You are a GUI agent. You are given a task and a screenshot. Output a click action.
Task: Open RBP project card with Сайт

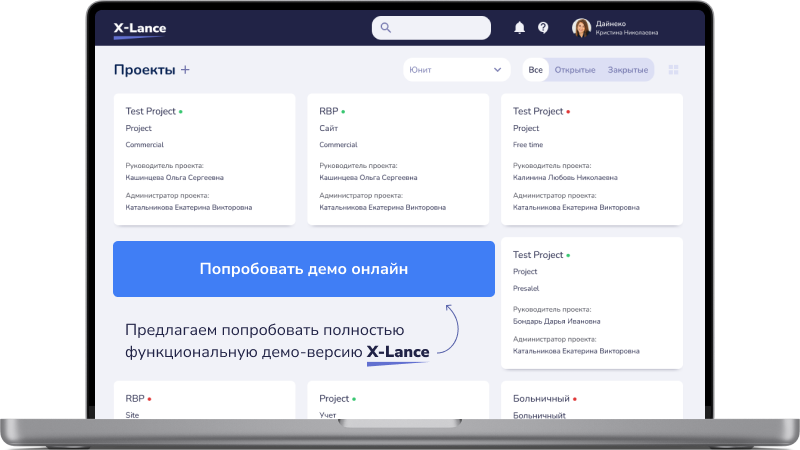[x=398, y=159]
